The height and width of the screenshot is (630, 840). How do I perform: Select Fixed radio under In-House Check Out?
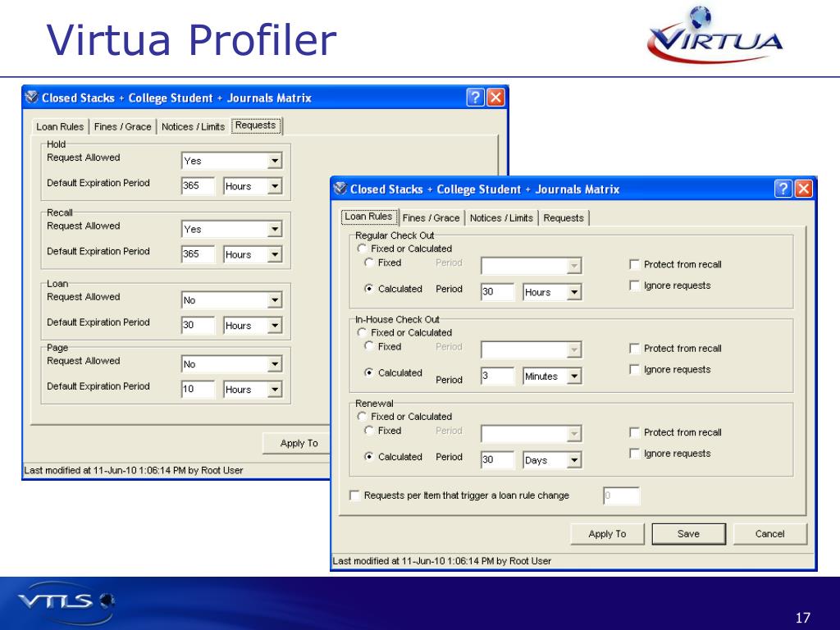368,346
